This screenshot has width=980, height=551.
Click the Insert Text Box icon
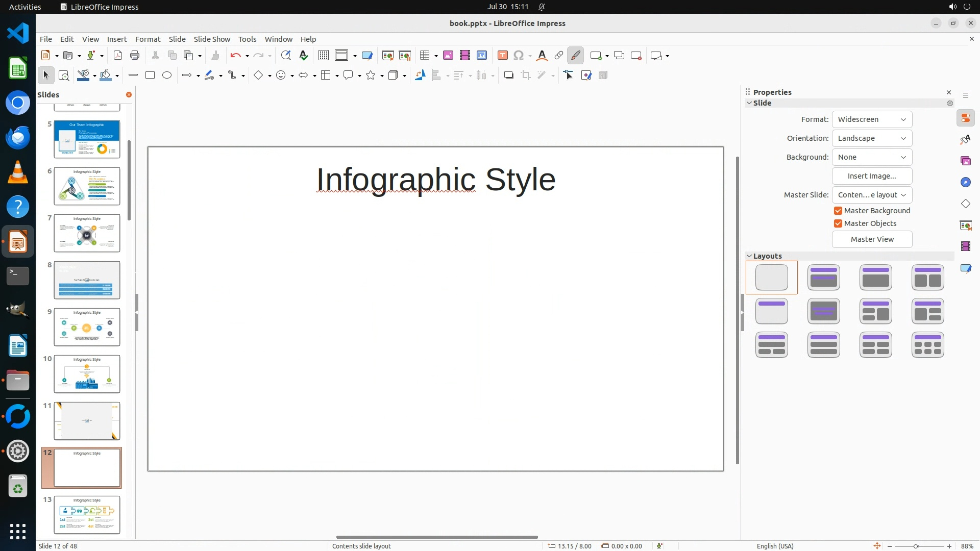(x=502, y=56)
